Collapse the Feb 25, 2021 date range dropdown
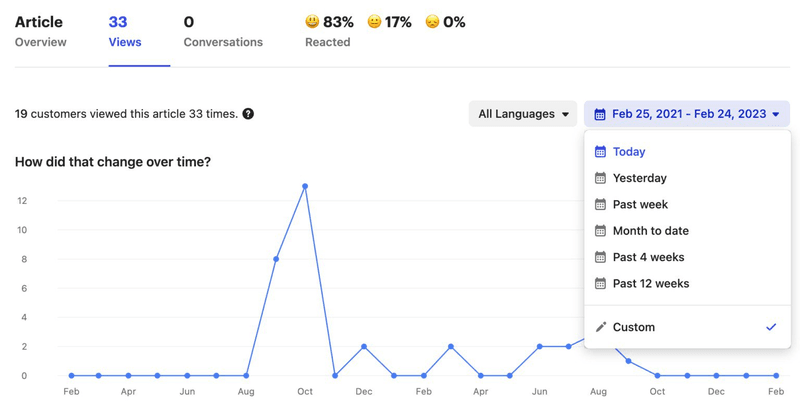The image size is (800, 416). pyautogui.click(x=687, y=114)
